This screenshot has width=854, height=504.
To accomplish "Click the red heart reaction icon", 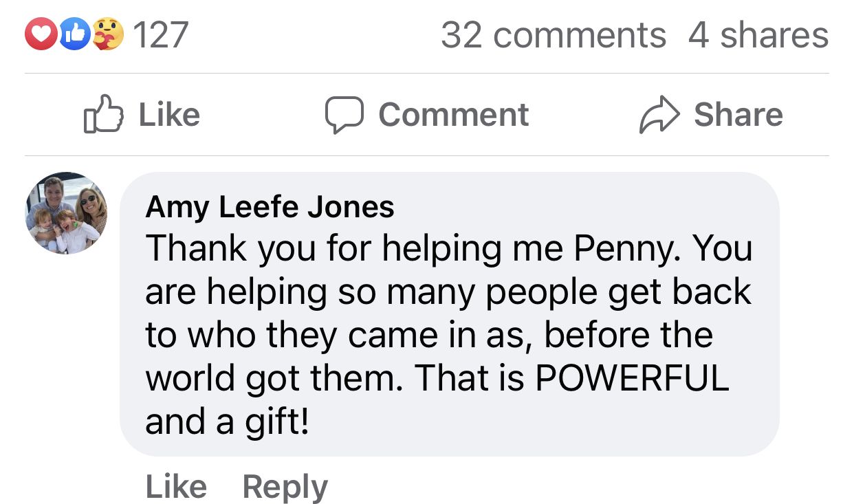I will point(39,35).
